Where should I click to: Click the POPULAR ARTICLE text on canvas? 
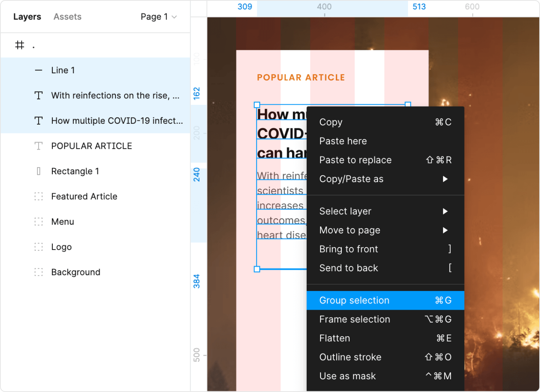coord(301,77)
